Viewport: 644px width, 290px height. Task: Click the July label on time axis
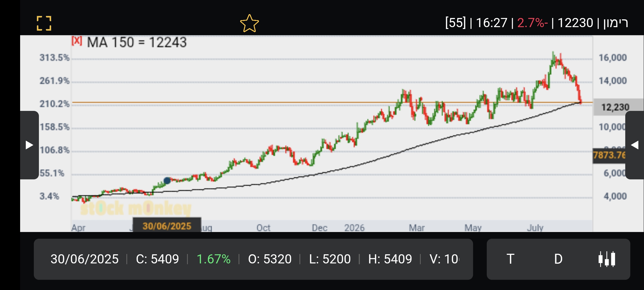point(535,228)
